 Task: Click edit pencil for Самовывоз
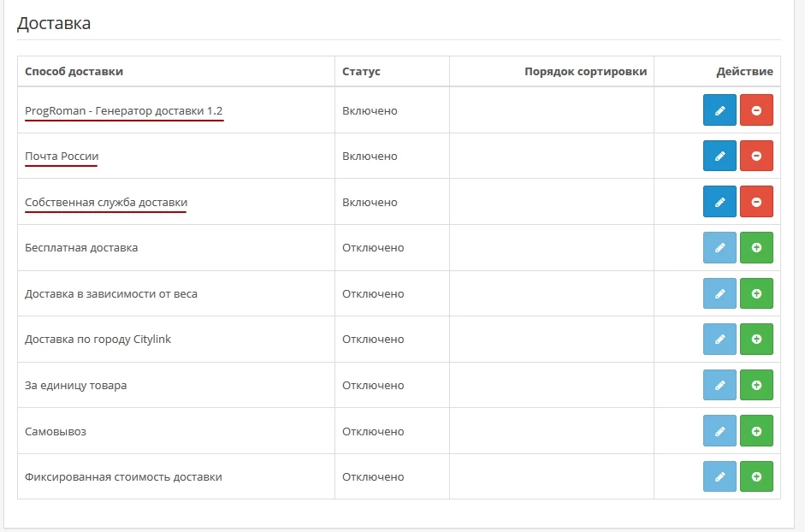click(719, 431)
